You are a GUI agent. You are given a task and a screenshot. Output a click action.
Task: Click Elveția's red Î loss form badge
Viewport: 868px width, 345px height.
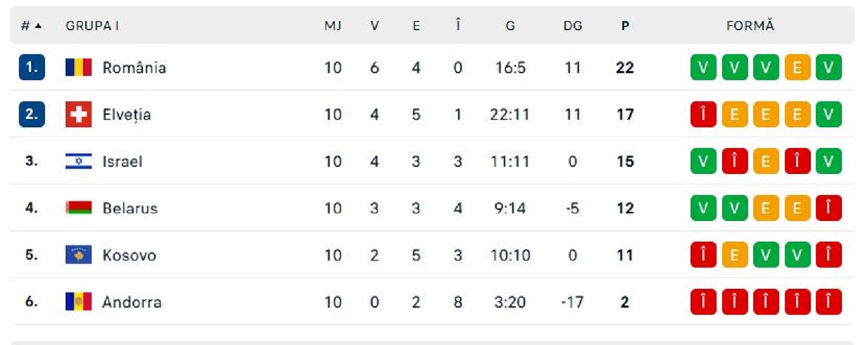(x=703, y=114)
